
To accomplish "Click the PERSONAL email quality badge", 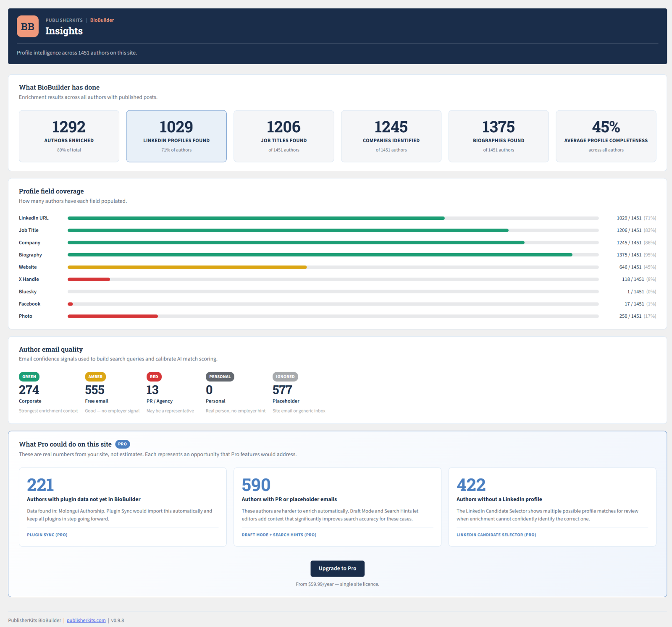I will (x=220, y=376).
